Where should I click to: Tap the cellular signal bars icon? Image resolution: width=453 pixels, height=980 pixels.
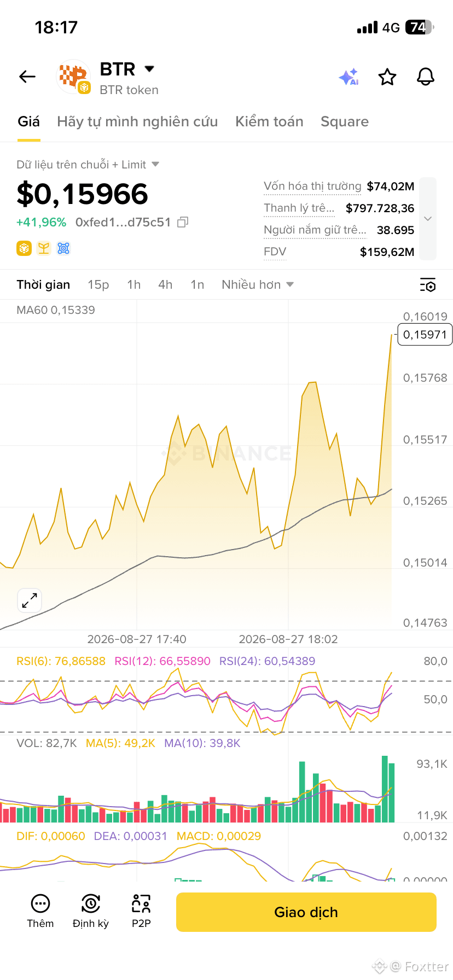point(368,27)
